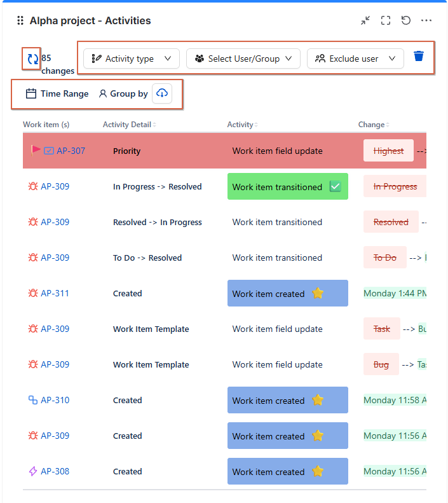Open work item AP-311 link
448x503 pixels.
coord(55,293)
